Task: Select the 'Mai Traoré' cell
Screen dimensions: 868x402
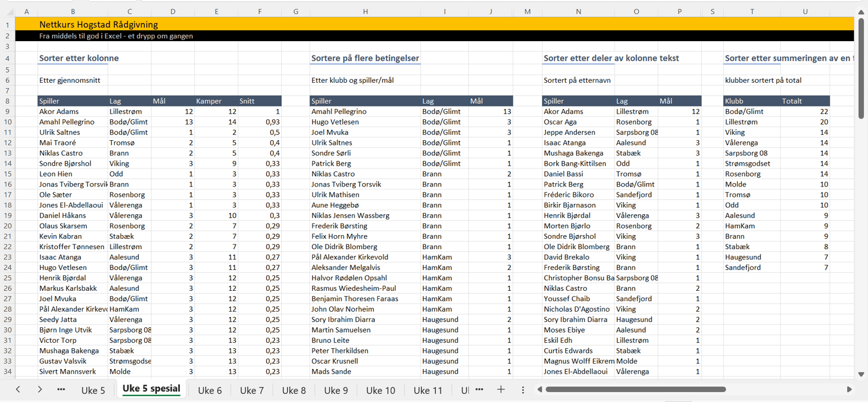Action: (72, 142)
